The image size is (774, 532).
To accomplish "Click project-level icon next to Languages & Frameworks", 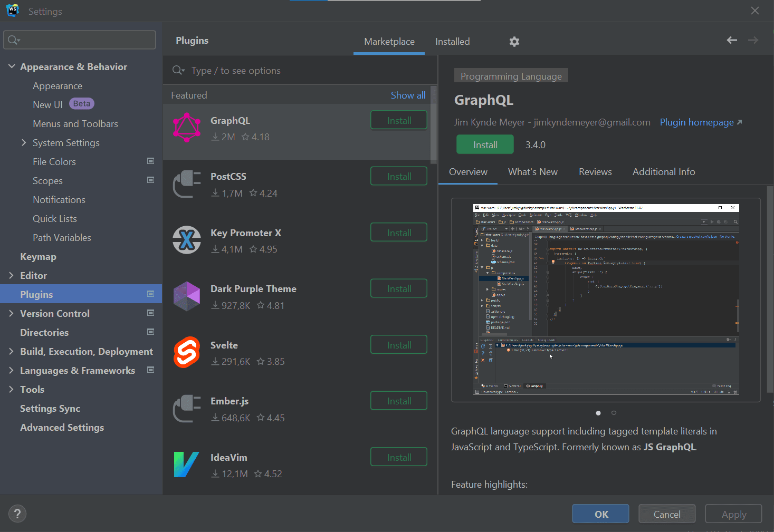I will (150, 370).
